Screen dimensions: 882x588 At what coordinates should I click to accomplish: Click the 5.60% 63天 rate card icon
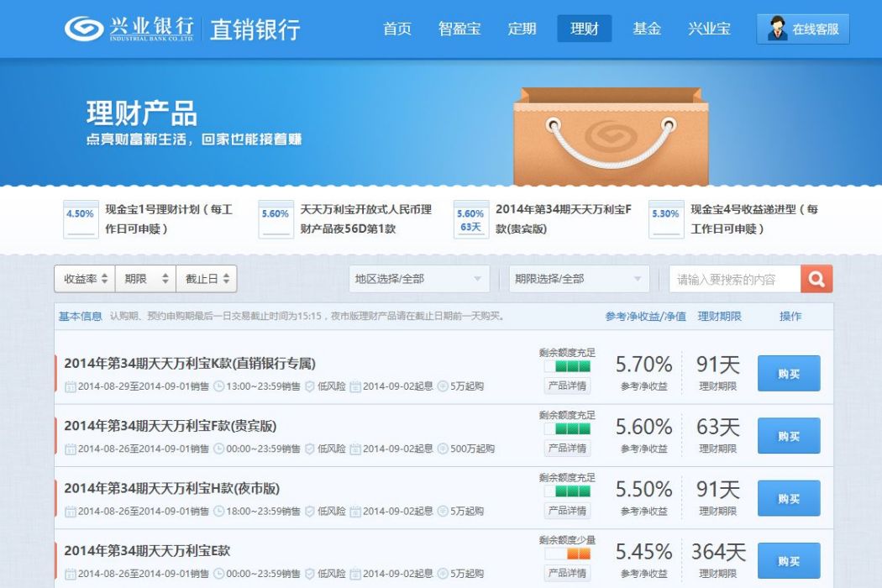(x=470, y=219)
